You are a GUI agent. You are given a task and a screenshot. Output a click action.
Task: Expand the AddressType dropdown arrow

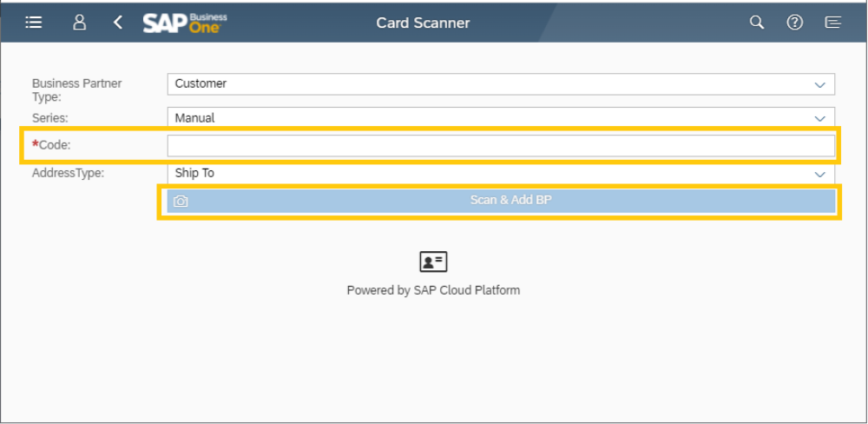820,174
